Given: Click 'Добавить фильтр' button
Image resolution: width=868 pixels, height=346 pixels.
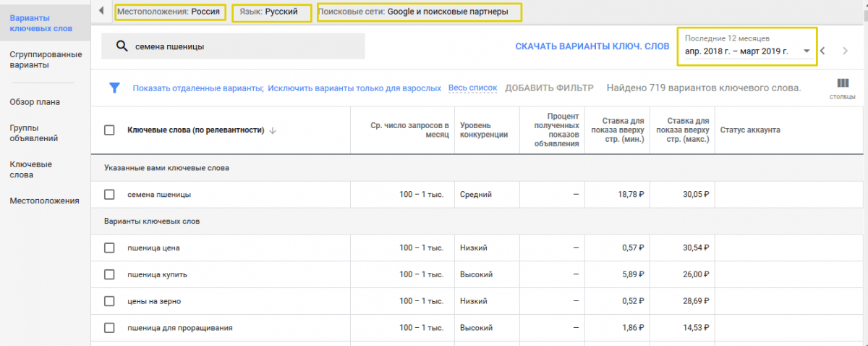Looking at the screenshot, I should pyautogui.click(x=549, y=88).
